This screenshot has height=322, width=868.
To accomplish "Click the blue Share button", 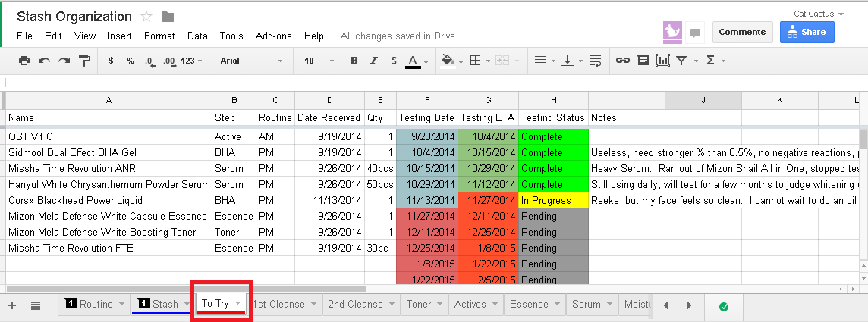I will coord(807,32).
